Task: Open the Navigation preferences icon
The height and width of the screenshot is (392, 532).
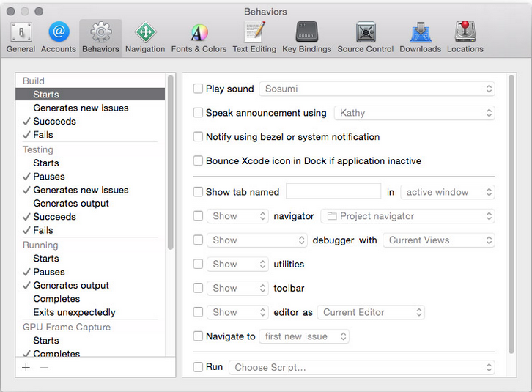Action: [x=144, y=37]
